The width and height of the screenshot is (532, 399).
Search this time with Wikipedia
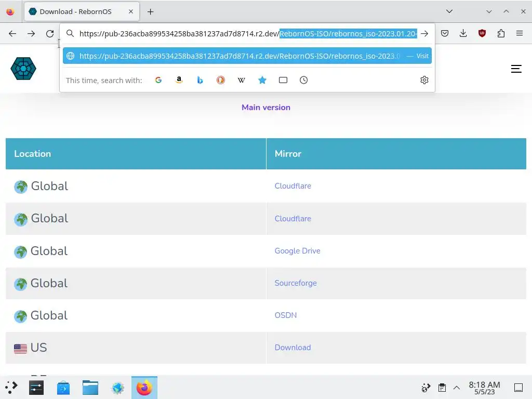pyautogui.click(x=241, y=80)
